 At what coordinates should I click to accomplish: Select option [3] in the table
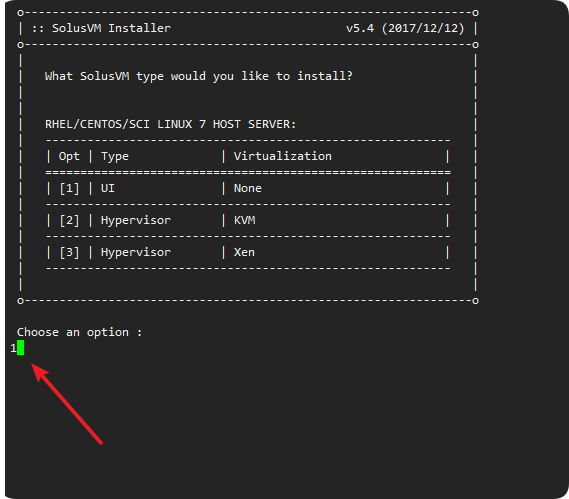click(69, 252)
